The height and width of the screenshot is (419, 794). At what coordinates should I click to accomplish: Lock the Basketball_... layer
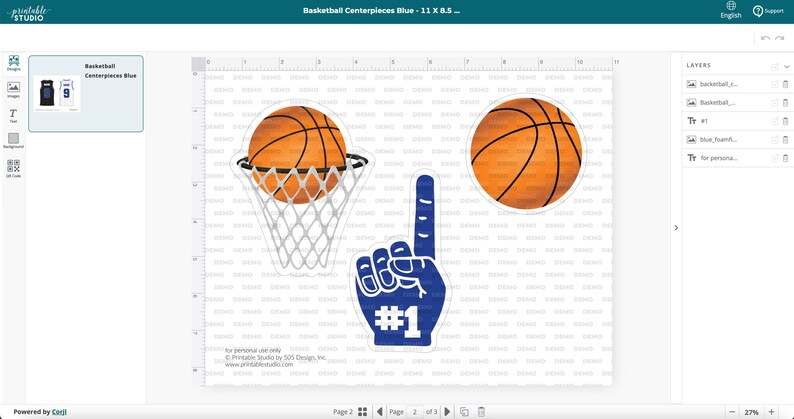tap(775, 102)
